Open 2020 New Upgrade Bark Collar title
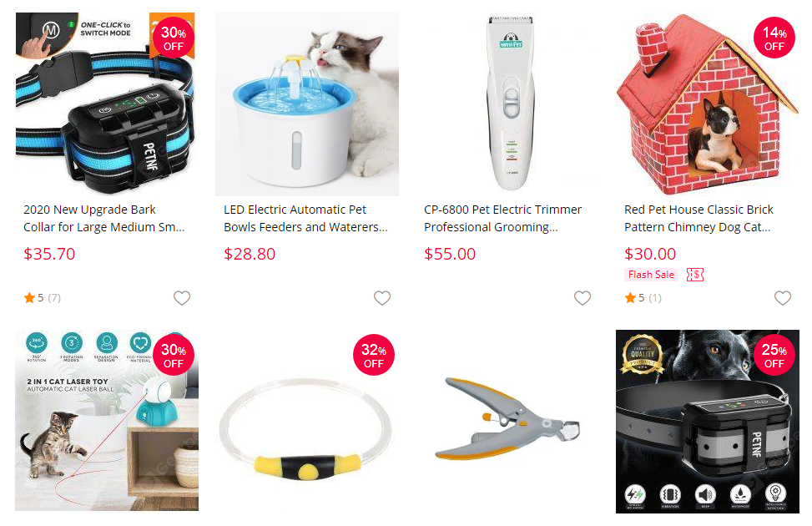The width and height of the screenshot is (812, 526). 104,218
